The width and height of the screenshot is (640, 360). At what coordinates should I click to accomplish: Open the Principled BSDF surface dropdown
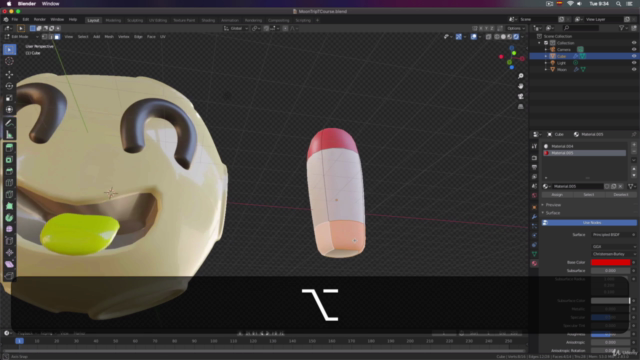(614, 235)
